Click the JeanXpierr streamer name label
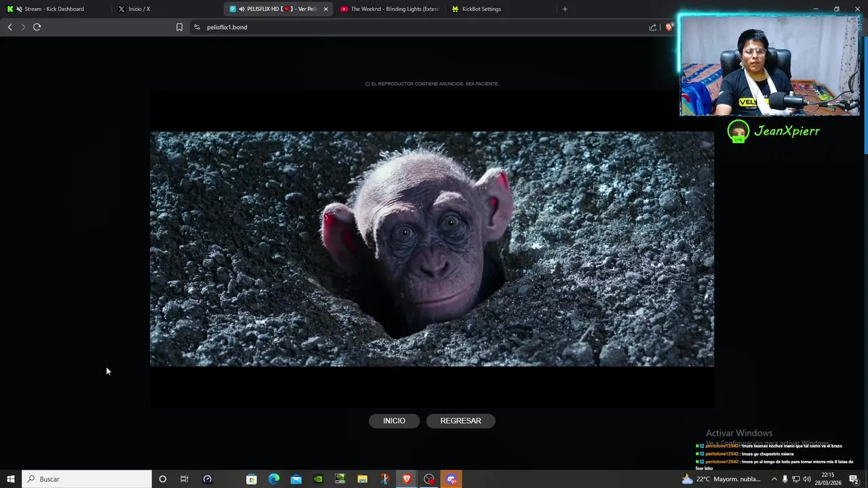 [787, 131]
